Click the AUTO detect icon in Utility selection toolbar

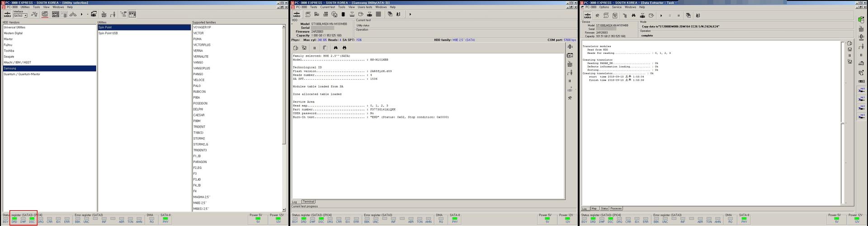[56, 14]
